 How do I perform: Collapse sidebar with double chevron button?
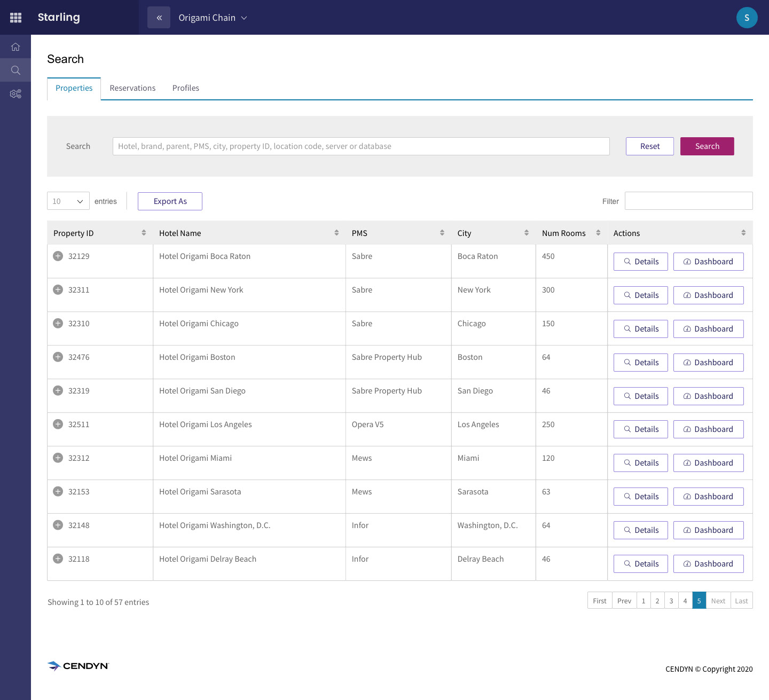tap(159, 18)
